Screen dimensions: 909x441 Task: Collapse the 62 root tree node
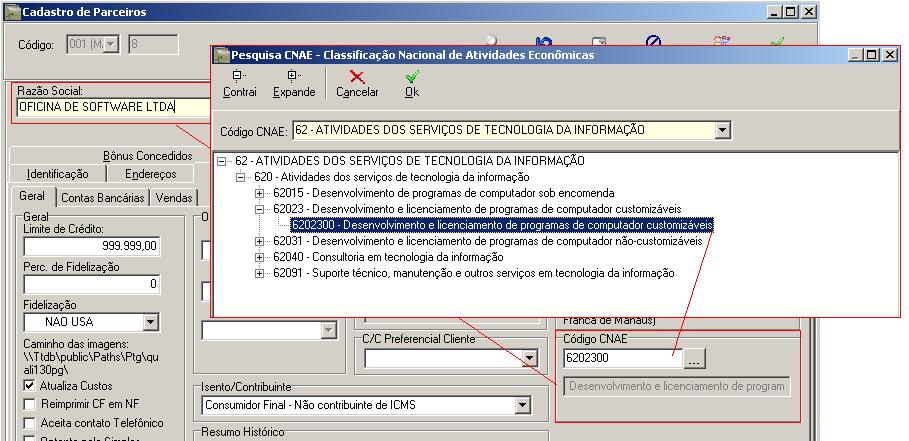click(221, 161)
